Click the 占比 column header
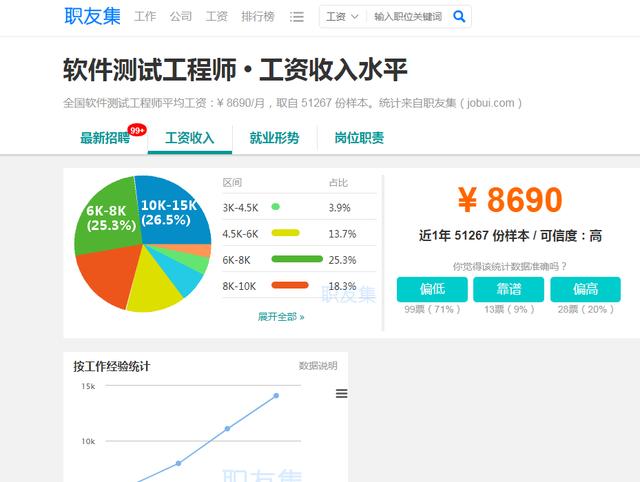640x482 pixels. tap(338, 183)
